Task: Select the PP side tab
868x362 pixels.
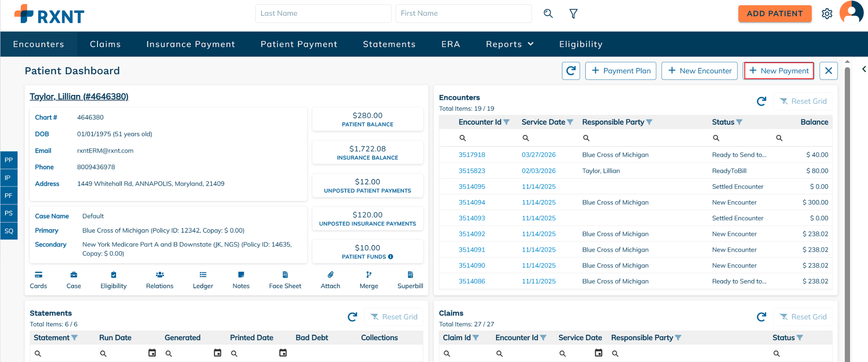Action: [x=9, y=160]
